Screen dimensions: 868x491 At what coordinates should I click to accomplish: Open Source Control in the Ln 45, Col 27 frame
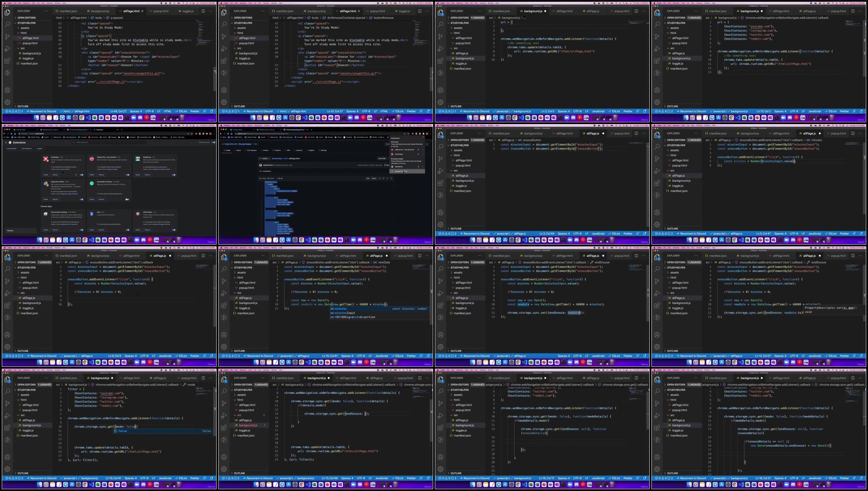7,36
